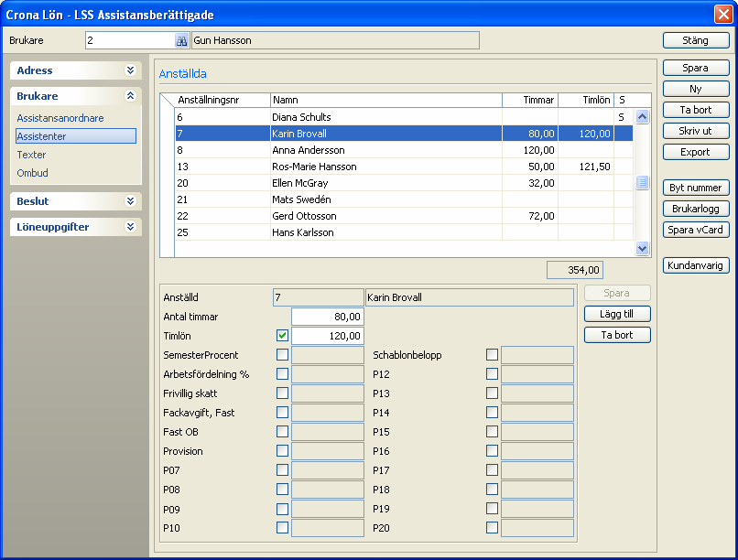
Task: Expand the Beslut panel chevron
Action: [130, 201]
